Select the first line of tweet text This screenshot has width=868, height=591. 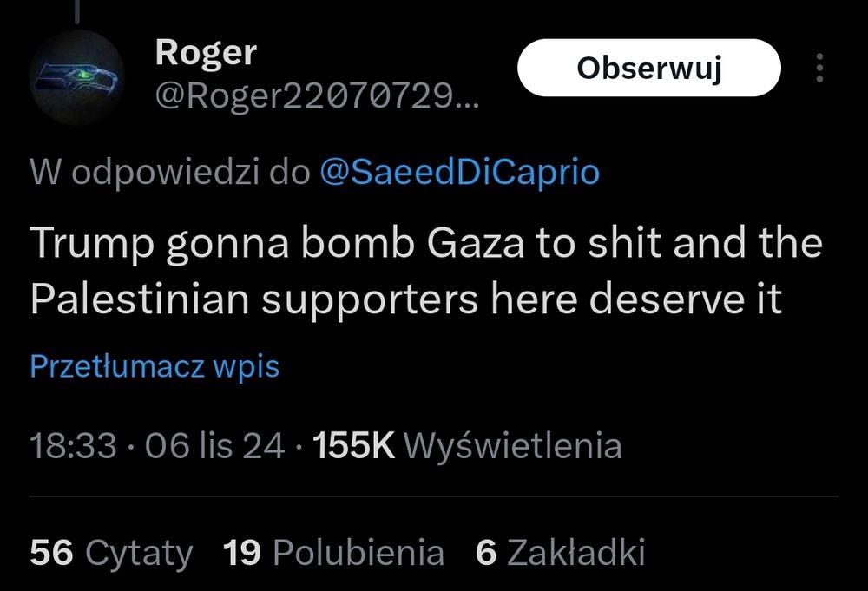[x=425, y=243]
